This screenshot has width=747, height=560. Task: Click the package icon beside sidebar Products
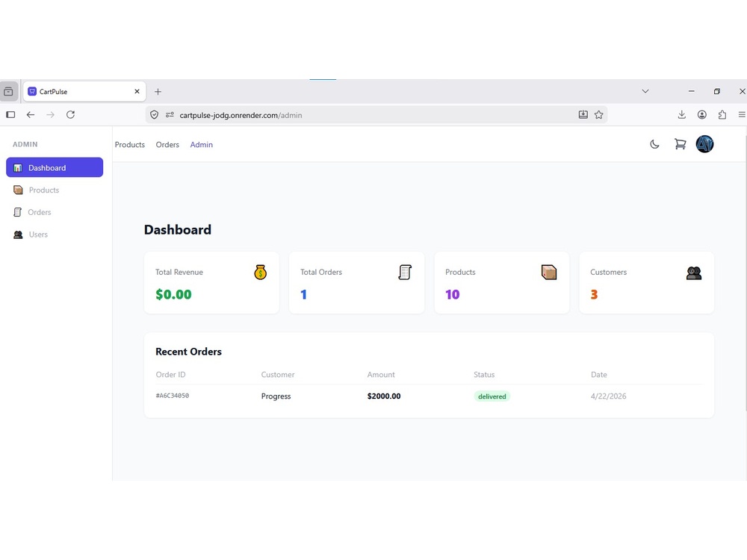coord(18,190)
